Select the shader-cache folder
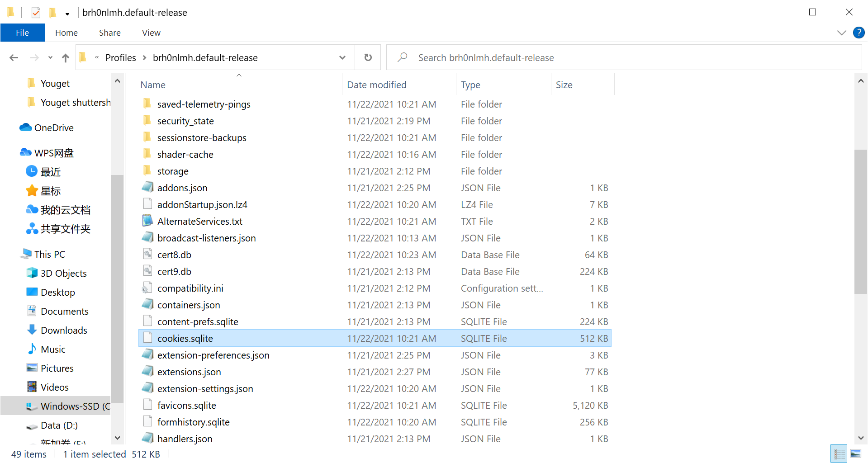The image size is (868, 463). click(185, 155)
